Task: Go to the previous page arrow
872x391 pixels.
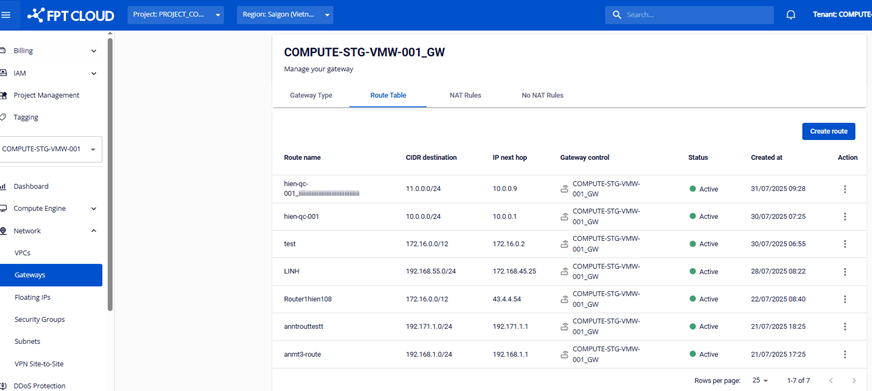Action: coord(831,380)
